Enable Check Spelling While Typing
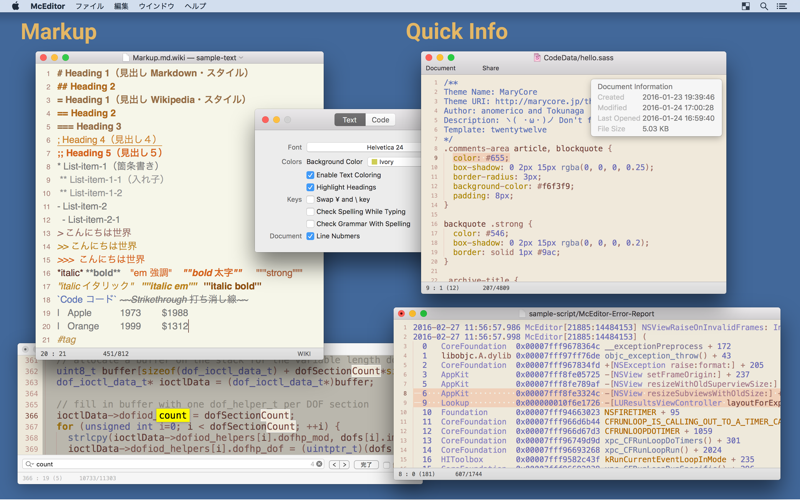800x500 pixels. point(310,212)
